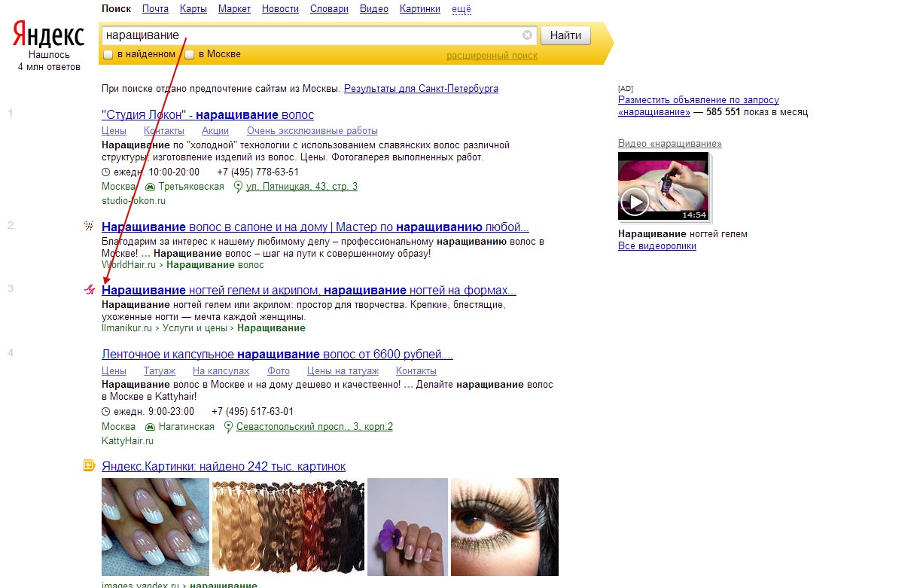Open the WorldHair.ru breadcrumb link
920x588 pixels.
[x=128, y=265]
